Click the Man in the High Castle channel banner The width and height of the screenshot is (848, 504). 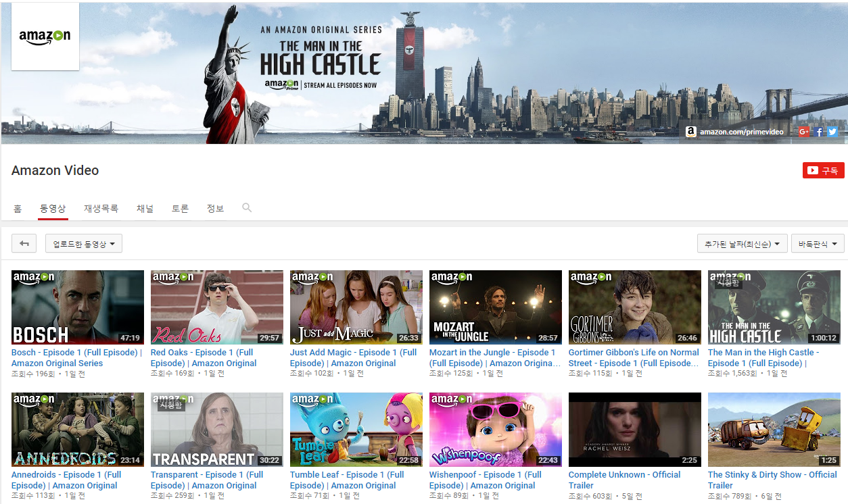point(424,74)
